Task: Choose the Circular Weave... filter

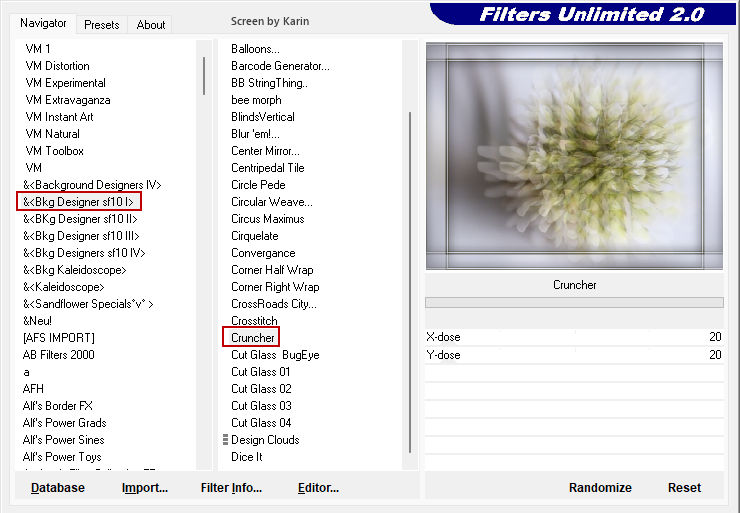Action: (x=271, y=202)
